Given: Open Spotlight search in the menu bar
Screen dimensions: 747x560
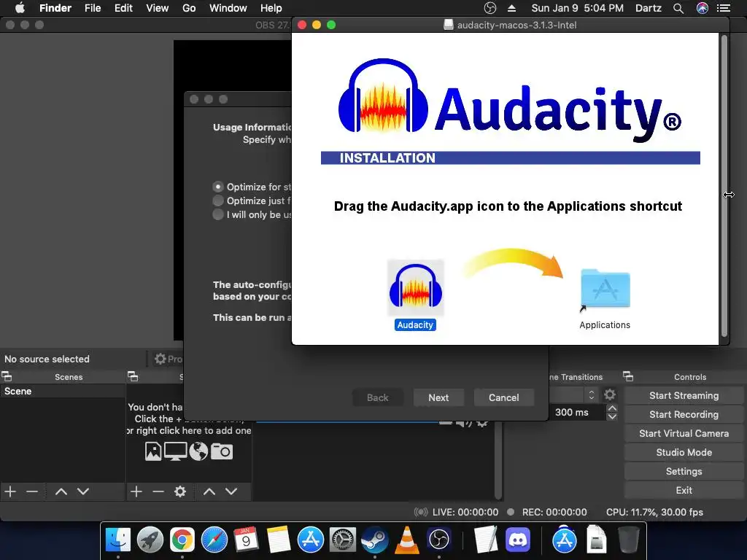Looking at the screenshot, I should click(678, 8).
